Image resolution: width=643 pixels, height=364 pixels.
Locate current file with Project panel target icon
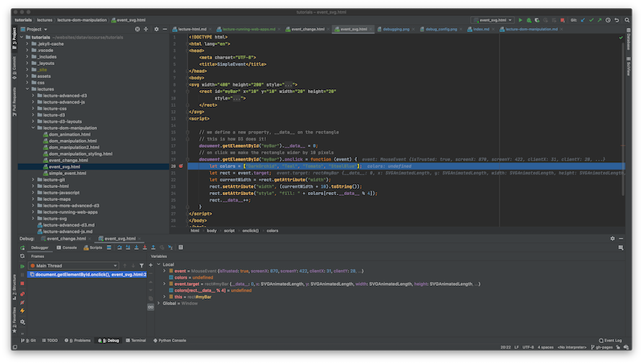137,29
